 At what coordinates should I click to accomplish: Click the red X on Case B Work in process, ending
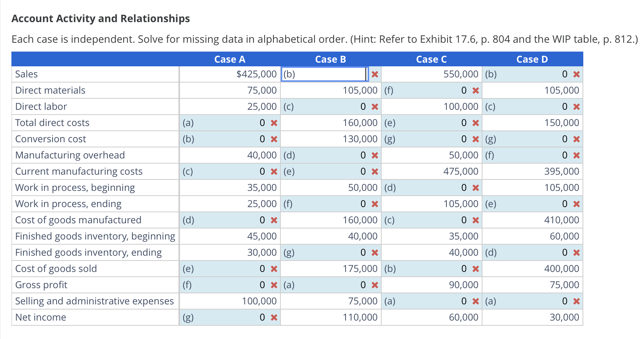(375, 204)
